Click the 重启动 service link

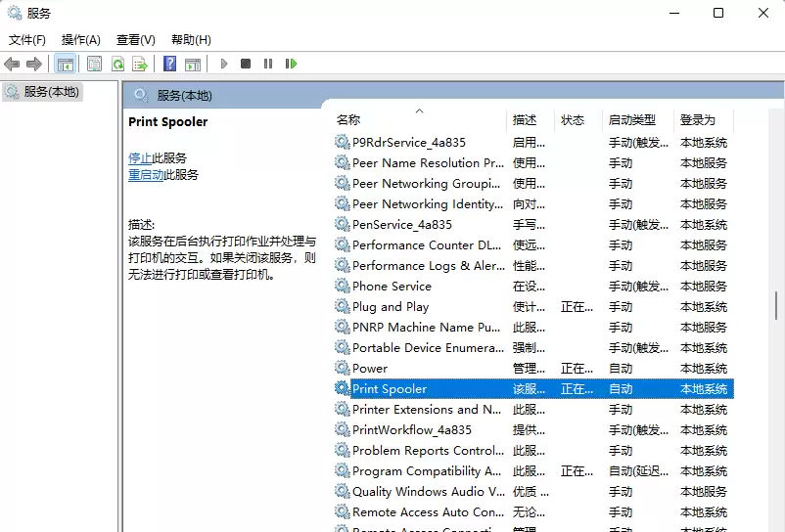point(146,175)
